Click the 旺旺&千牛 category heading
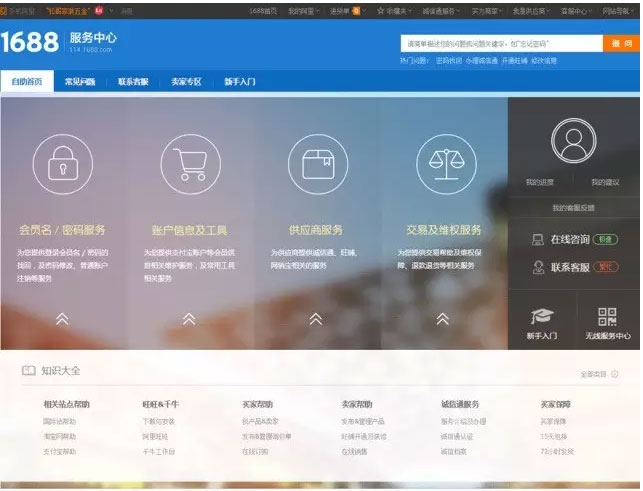 (x=160, y=404)
